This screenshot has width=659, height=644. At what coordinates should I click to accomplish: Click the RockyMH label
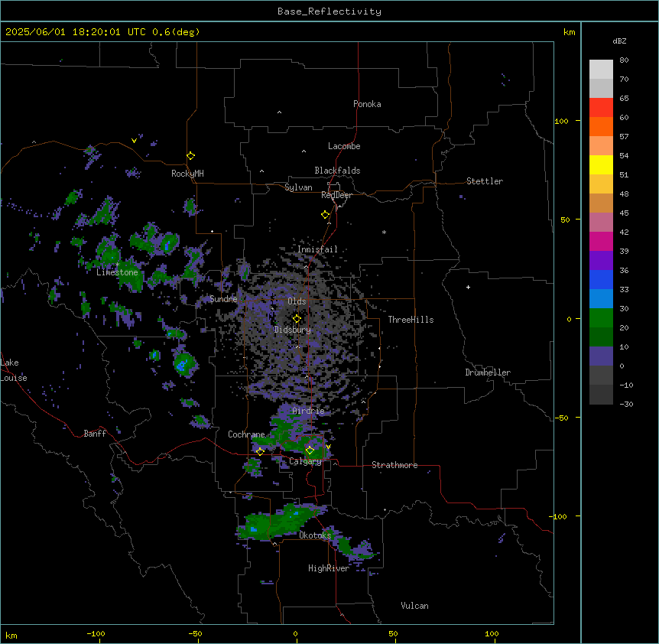coord(187,174)
